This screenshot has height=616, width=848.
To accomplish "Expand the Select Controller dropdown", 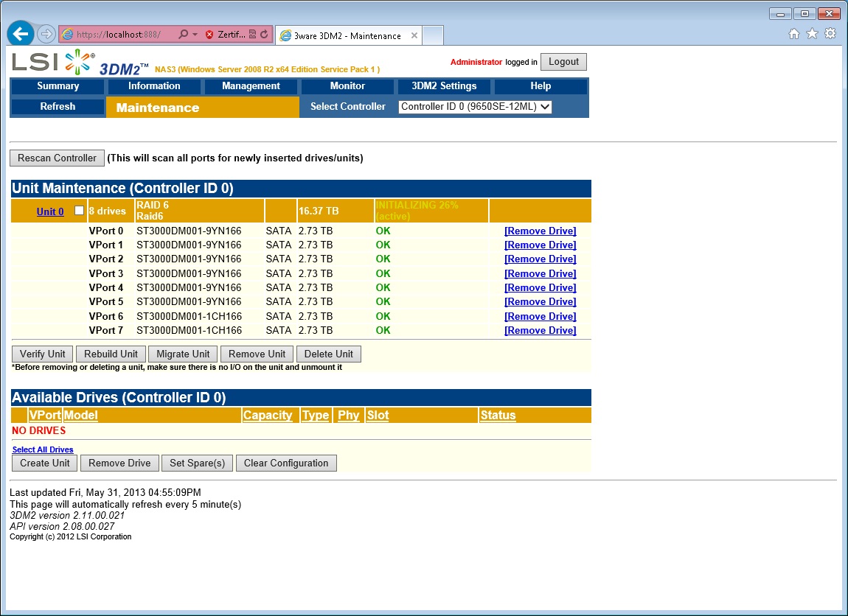I will [475, 107].
